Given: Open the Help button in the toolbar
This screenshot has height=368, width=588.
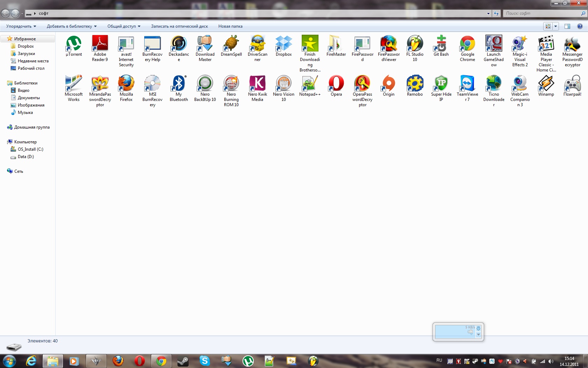Looking at the screenshot, I should click(580, 26).
